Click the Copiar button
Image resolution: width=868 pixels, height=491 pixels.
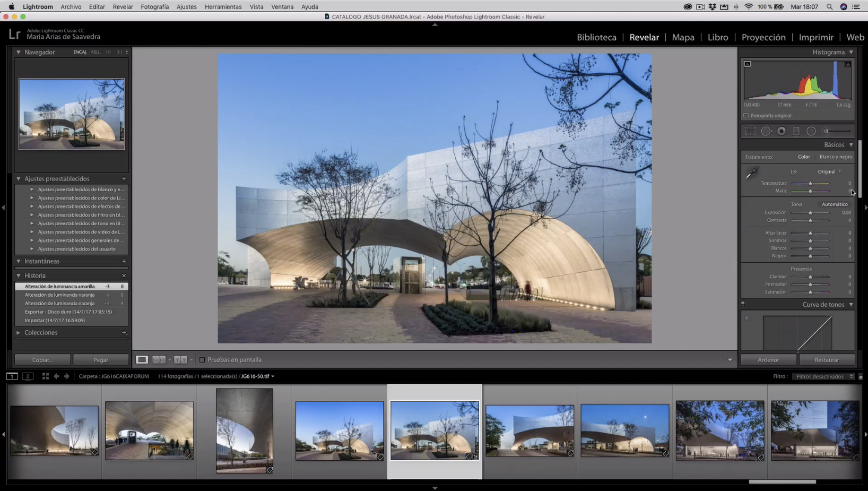[x=42, y=360]
